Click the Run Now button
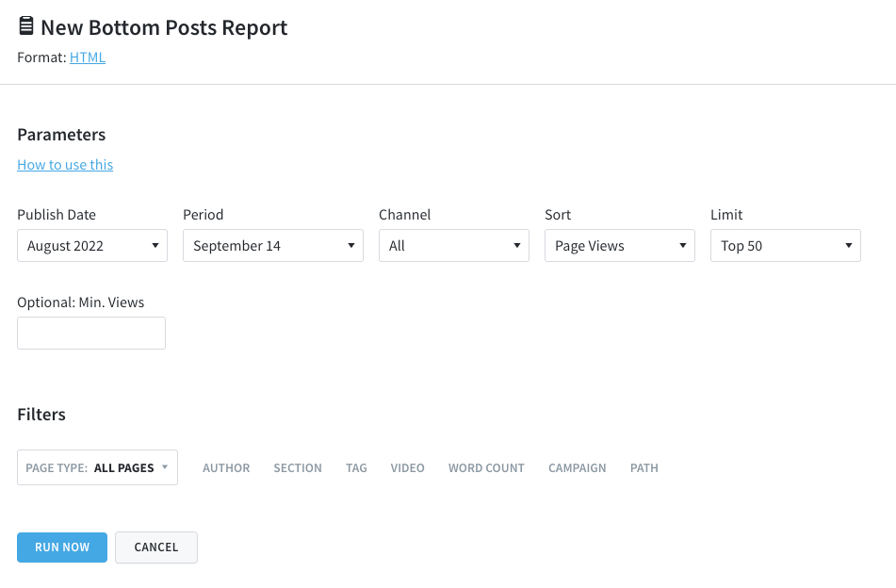 point(62,547)
